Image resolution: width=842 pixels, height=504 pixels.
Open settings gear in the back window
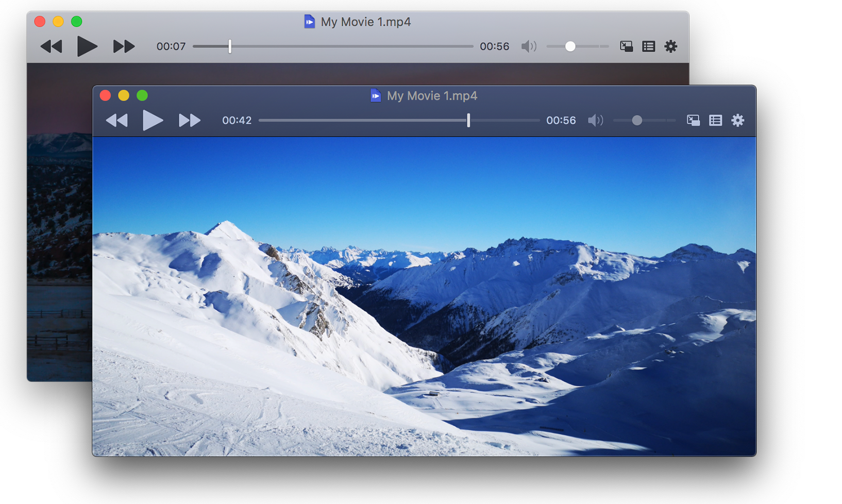[670, 46]
